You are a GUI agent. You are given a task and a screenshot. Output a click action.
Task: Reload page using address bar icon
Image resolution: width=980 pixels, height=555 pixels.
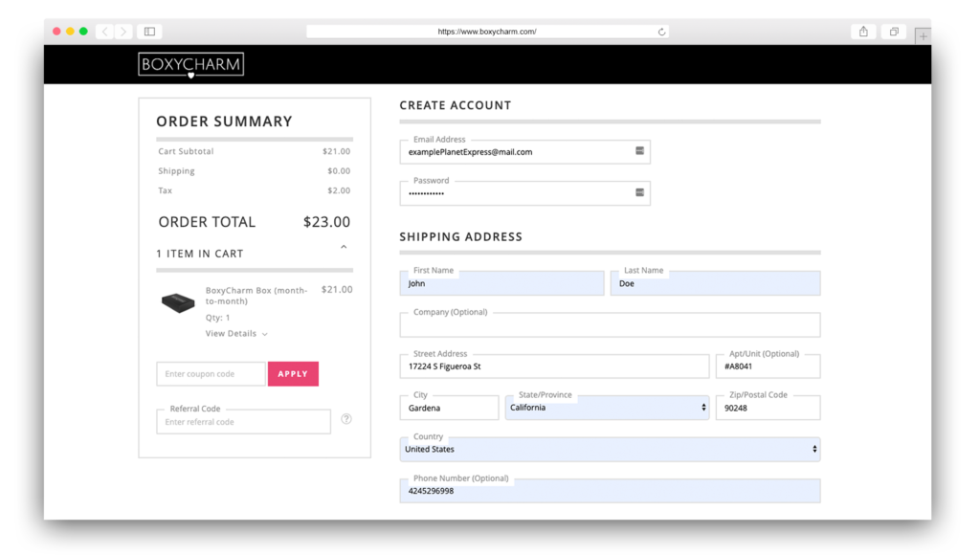[661, 32]
